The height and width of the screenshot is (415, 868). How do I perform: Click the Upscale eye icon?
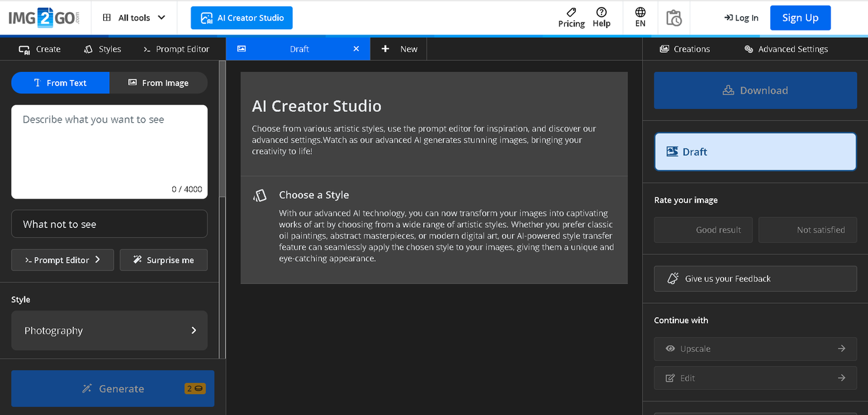click(x=671, y=349)
